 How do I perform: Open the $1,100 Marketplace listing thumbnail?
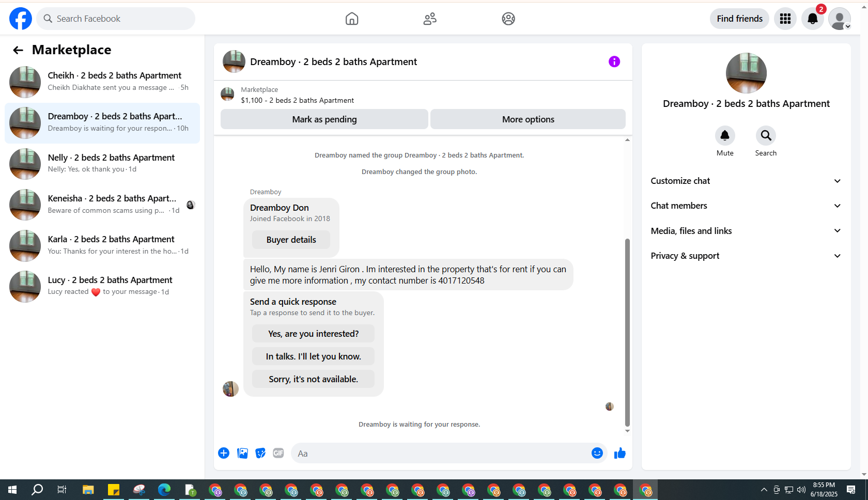pos(227,94)
